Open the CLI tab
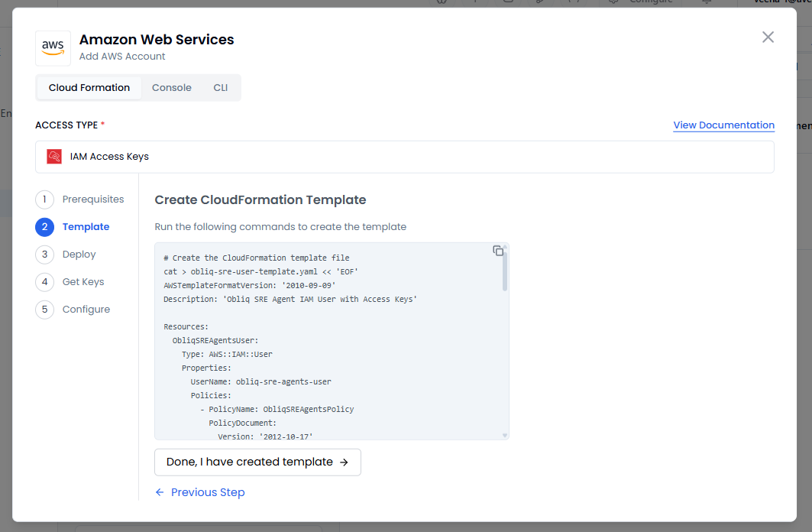Image resolution: width=812 pixels, height=532 pixels. click(221, 88)
